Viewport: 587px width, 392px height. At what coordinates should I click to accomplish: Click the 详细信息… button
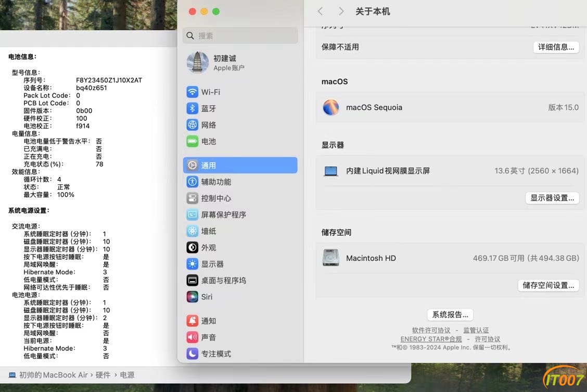click(x=556, y=47)
